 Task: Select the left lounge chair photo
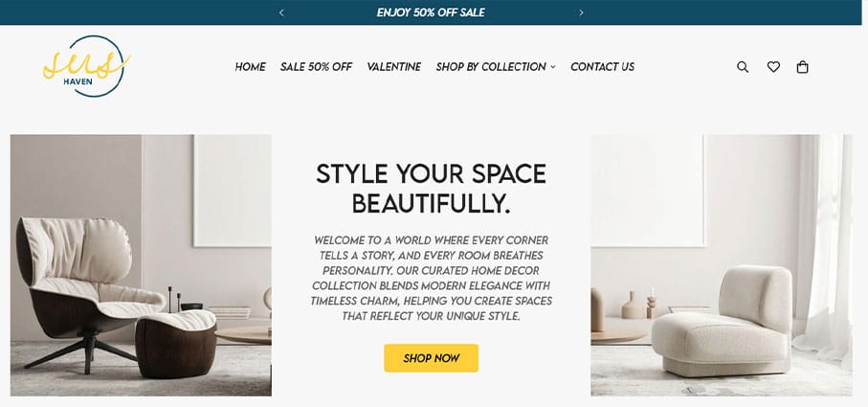point(141,265)
